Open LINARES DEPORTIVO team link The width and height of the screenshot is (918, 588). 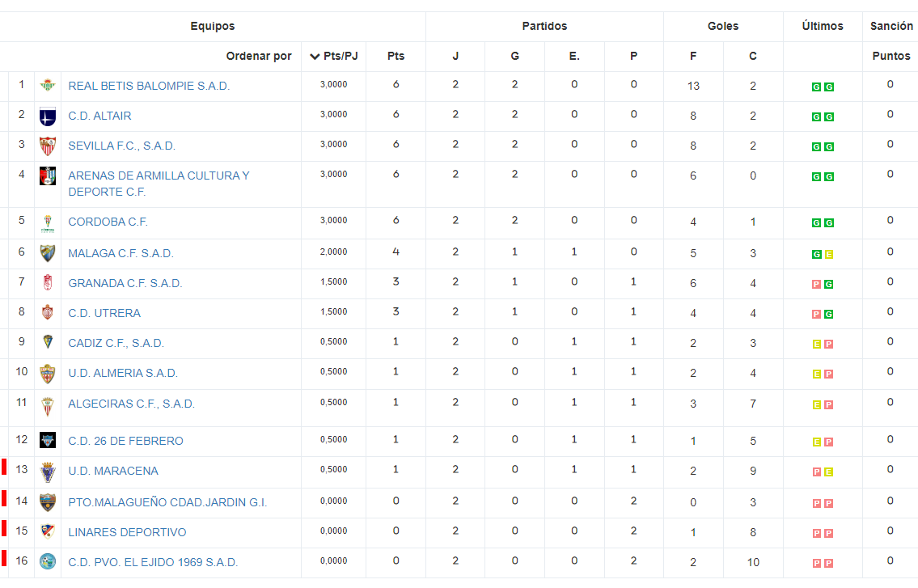tap(127, 532)
